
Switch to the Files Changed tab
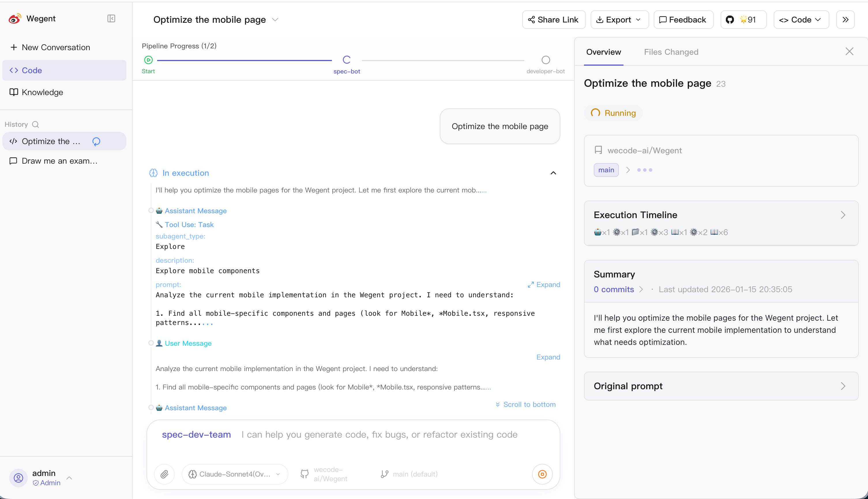671,52
